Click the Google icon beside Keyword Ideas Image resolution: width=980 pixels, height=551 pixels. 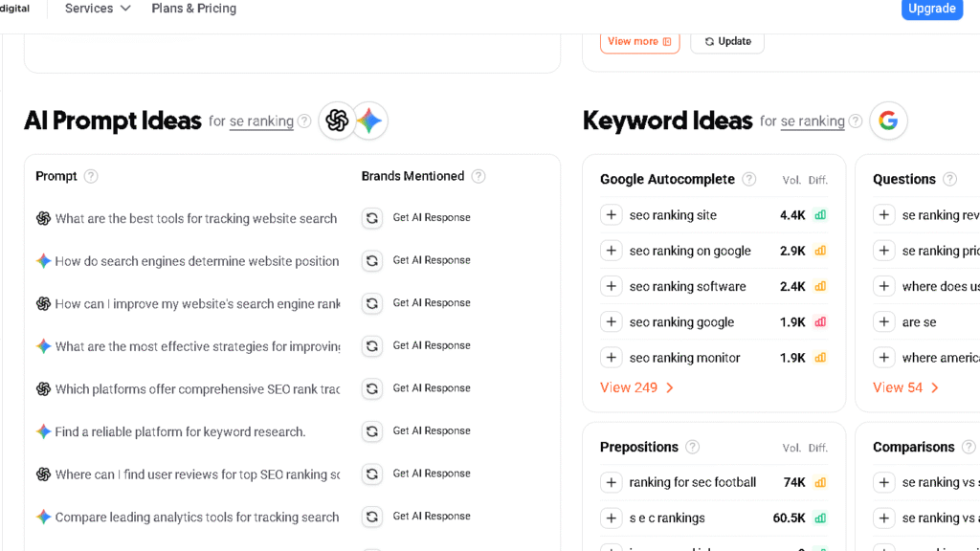(x=888, y=121)
